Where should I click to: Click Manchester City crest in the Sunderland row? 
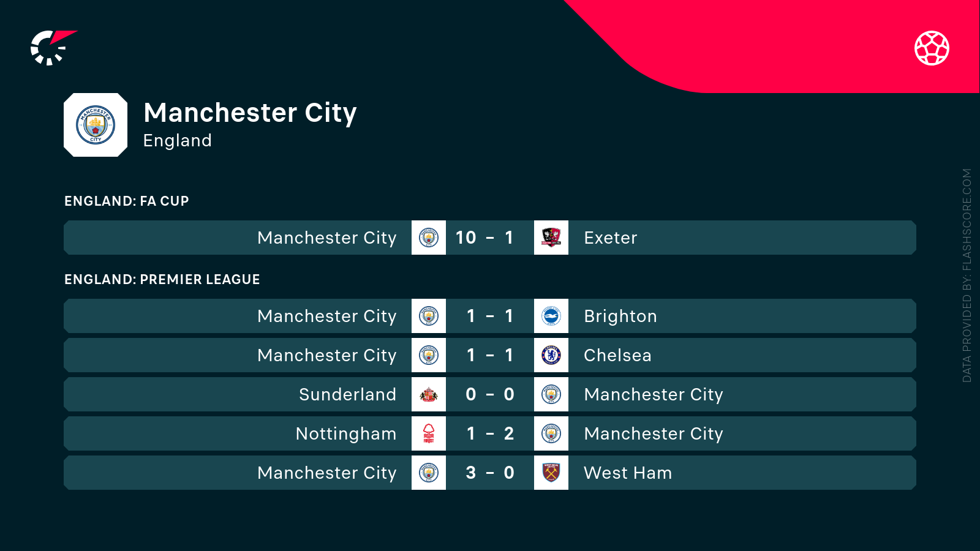click(551, 394)
